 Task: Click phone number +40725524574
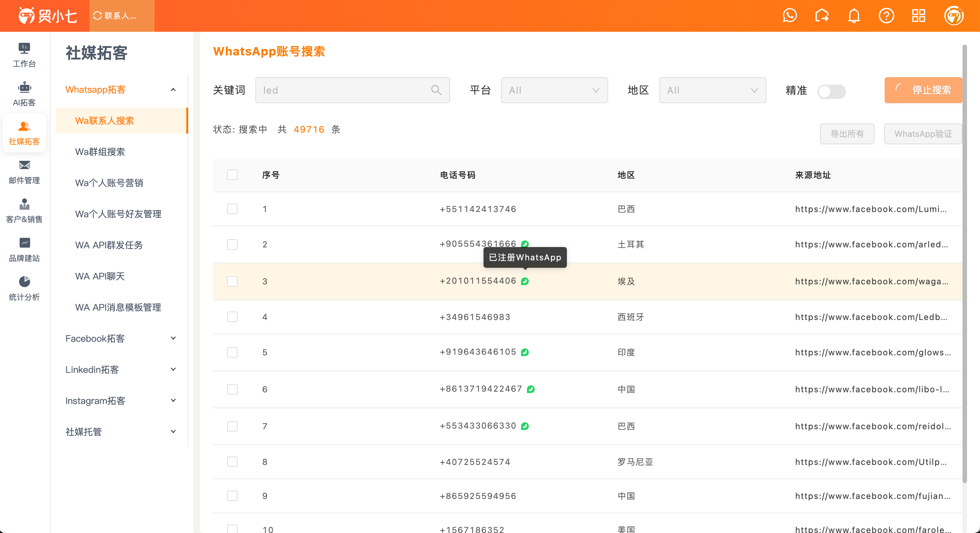click(475, 462)
